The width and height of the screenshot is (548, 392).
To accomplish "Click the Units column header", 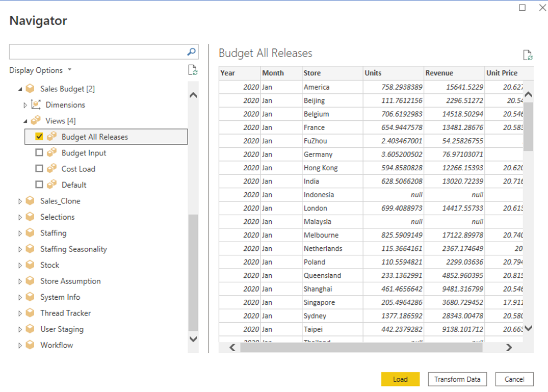I will click(x=394, y=73).
